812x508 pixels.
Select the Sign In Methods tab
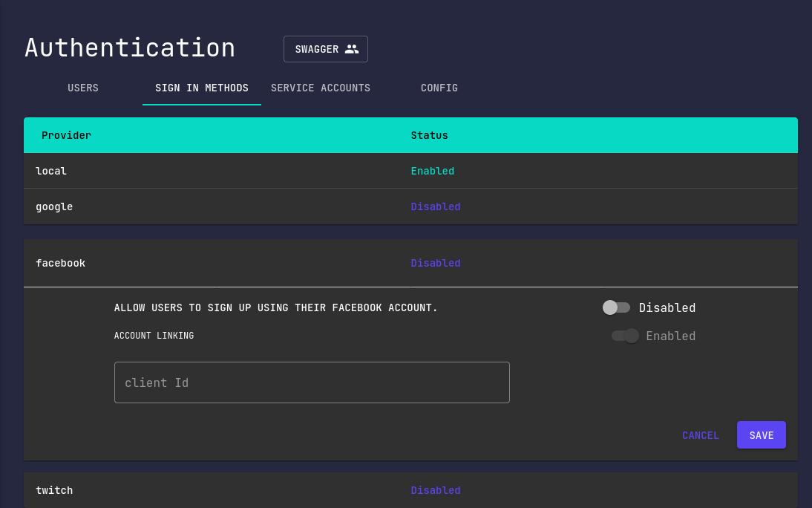coord(202,88)
